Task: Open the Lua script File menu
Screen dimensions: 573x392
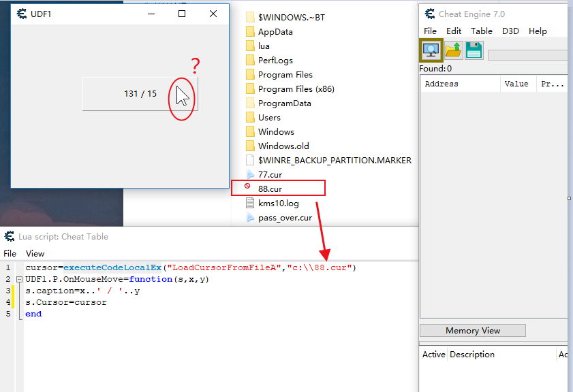Action: pyautogui.click(x=10, y=253)
